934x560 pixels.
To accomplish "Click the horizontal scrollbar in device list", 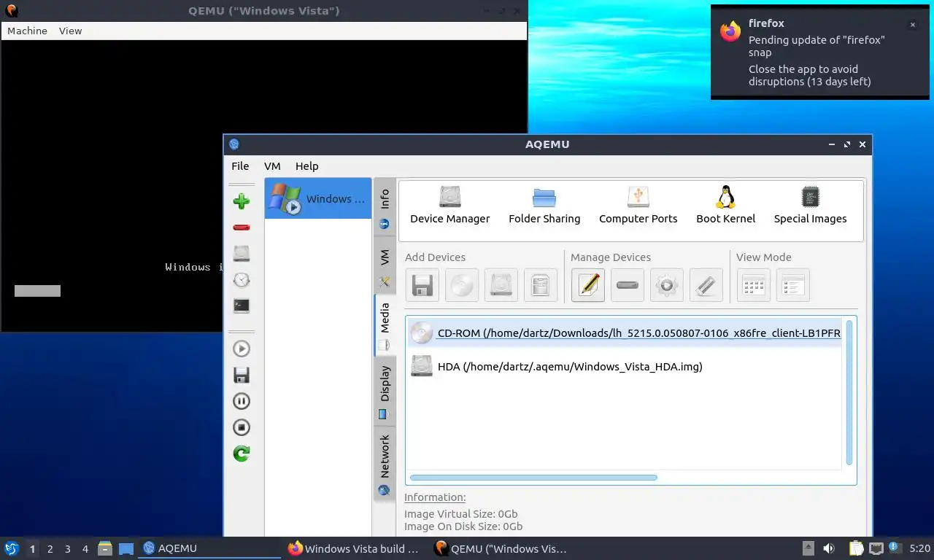I will 533,478.
